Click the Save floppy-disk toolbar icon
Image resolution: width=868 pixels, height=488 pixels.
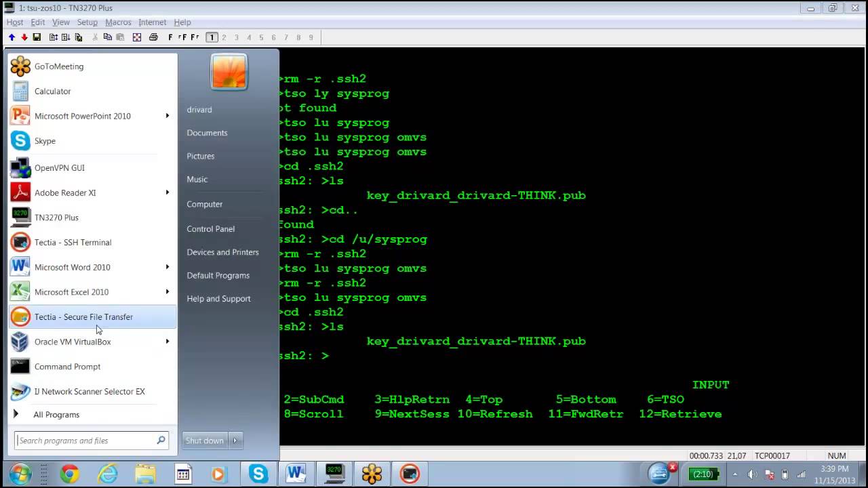click(37, 37)
